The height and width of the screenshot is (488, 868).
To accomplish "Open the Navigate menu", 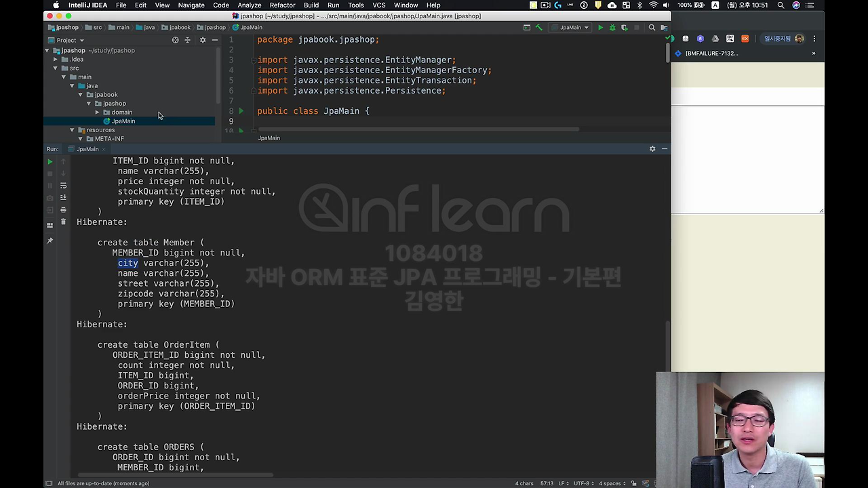I will (191, 5).
